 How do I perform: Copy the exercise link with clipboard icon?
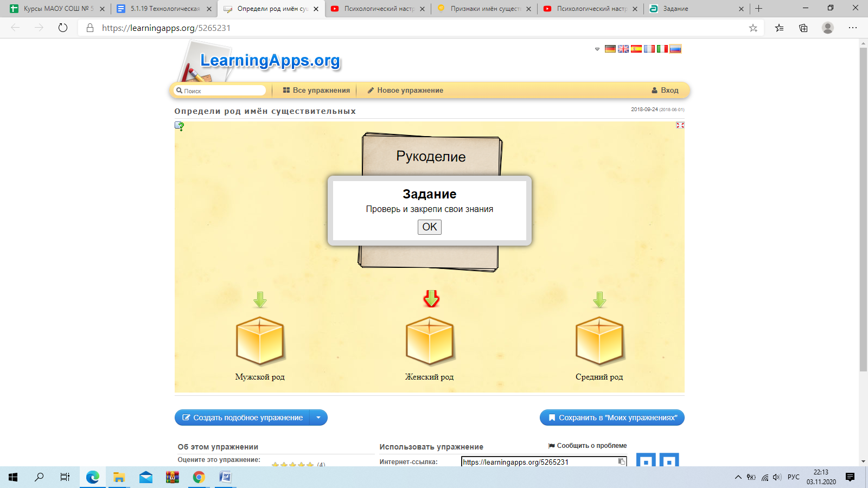coord(622,461)
